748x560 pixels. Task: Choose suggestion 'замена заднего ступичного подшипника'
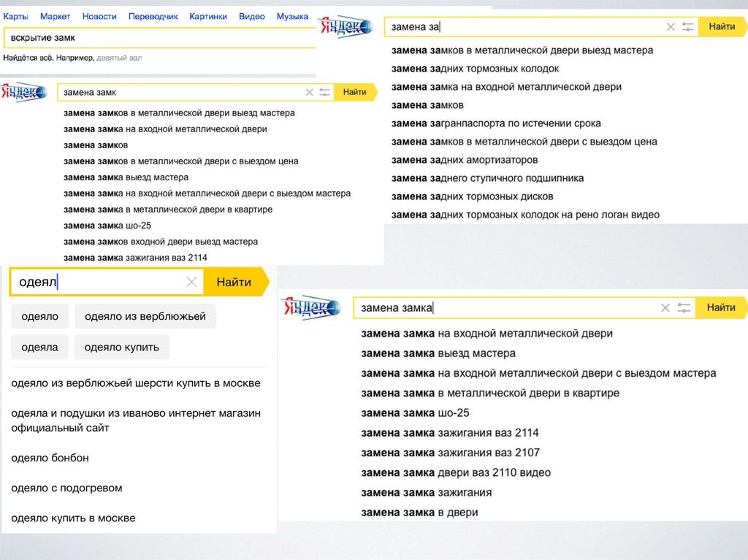tap(487, 178)
